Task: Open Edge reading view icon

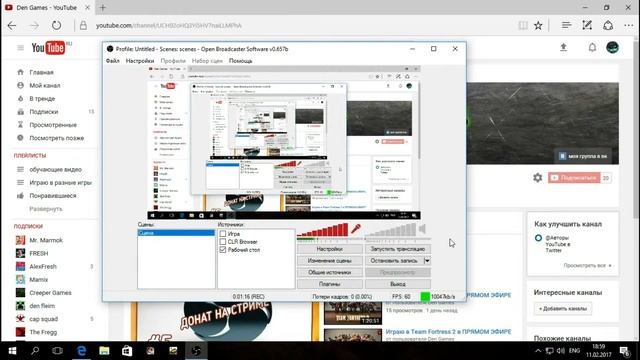Action: click(523, 26)
